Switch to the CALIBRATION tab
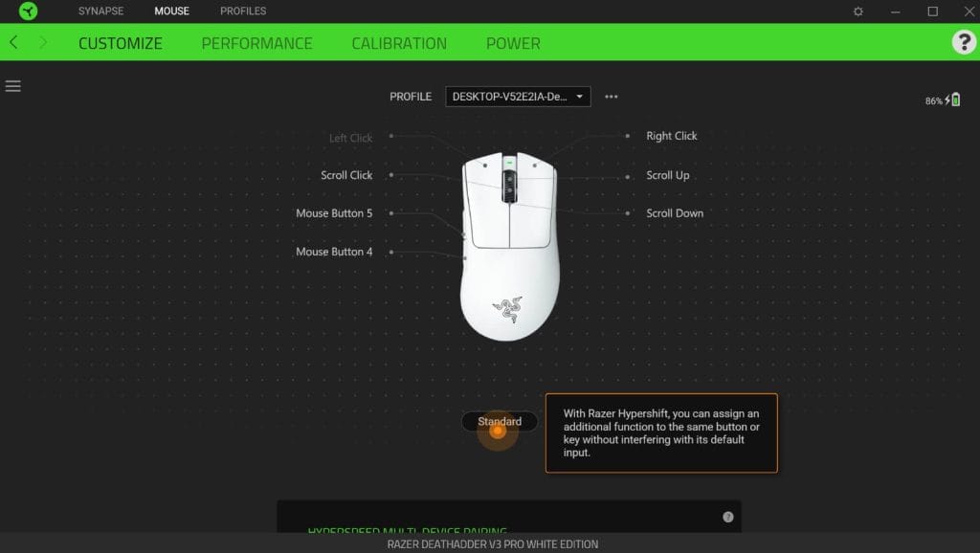The width and height of the screenshot is (980, 553). pyautogui.click(x=399, y=43)
